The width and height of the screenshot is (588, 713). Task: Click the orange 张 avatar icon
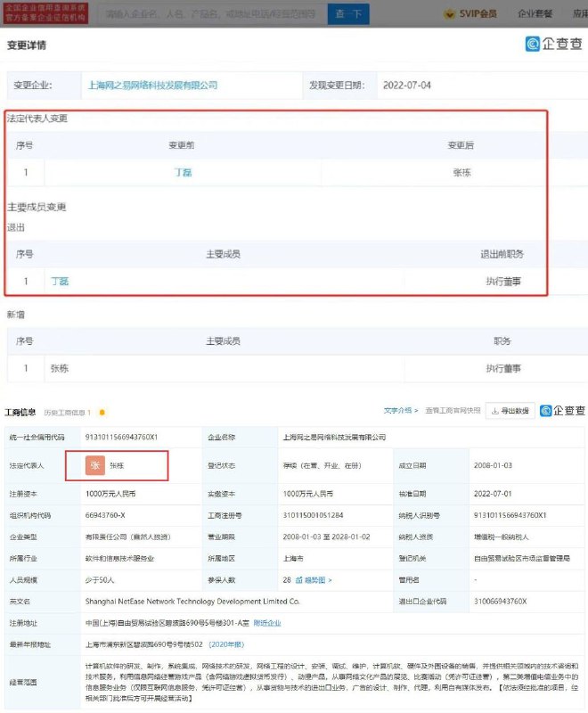[x=95, y=465]
